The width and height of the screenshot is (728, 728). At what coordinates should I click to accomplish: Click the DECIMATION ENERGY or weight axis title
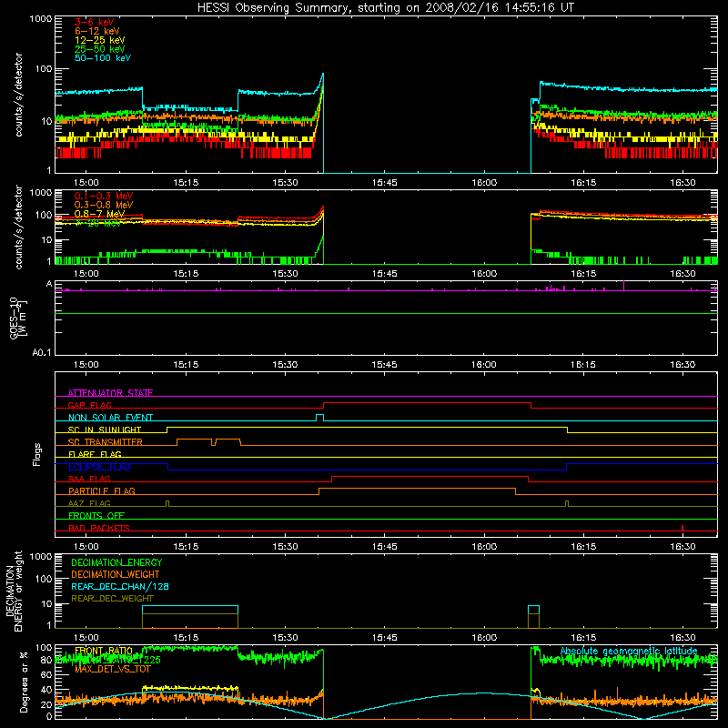tap(14, 591)
